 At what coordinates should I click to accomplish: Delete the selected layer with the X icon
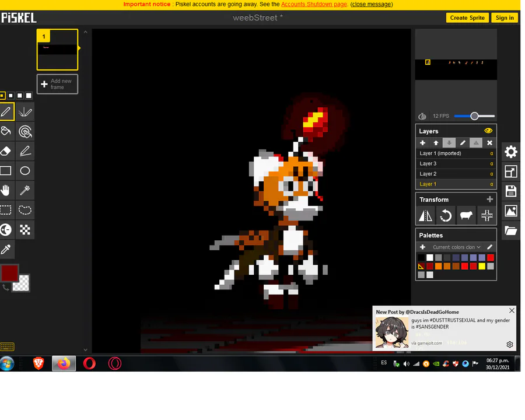pyautogui.click(x=489, y=143)
